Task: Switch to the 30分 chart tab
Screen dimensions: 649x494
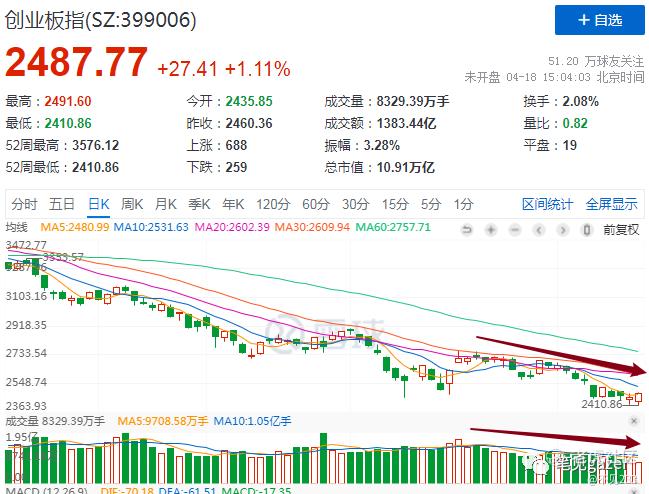Action: click(x=355, y=204)
